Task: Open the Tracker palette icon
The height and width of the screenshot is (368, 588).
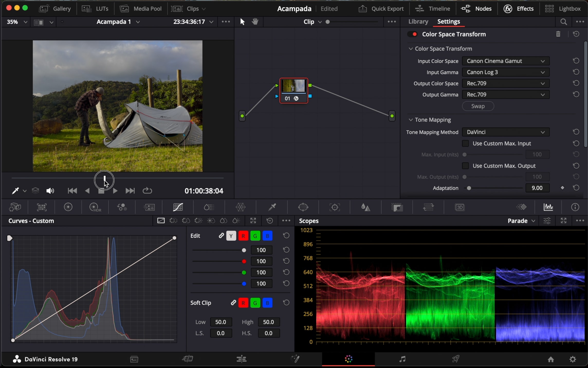Action: pos(335,207)
